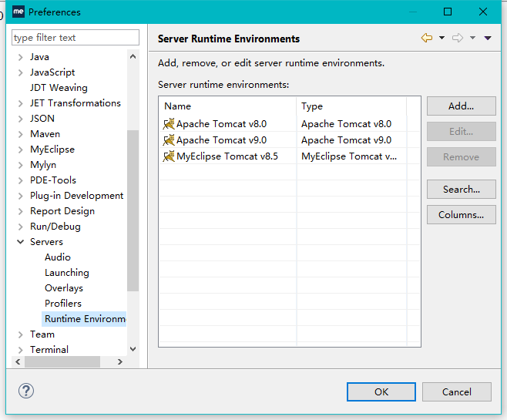507x420 pixels.
Task: Expand the PDE-Tools node
Action: tap(20, 180)
